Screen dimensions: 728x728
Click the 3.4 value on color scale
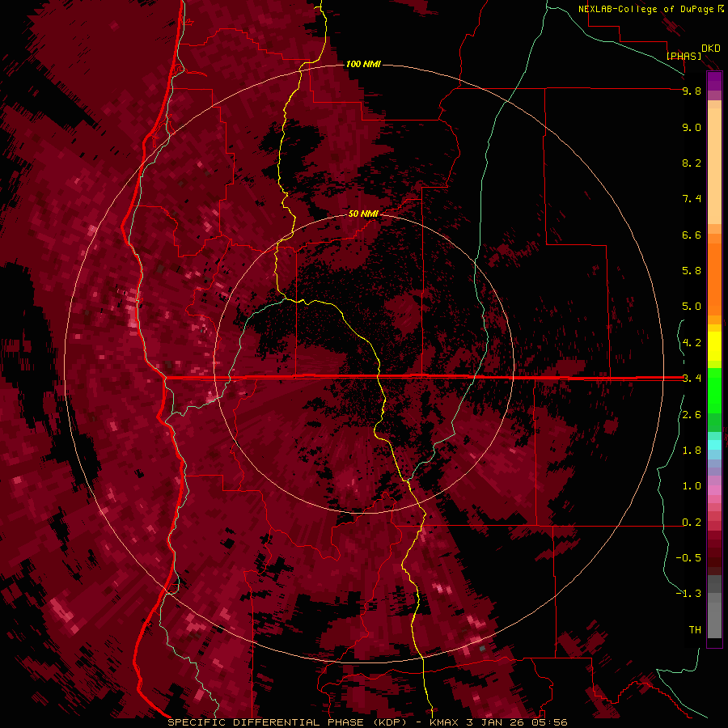(692, 379)
